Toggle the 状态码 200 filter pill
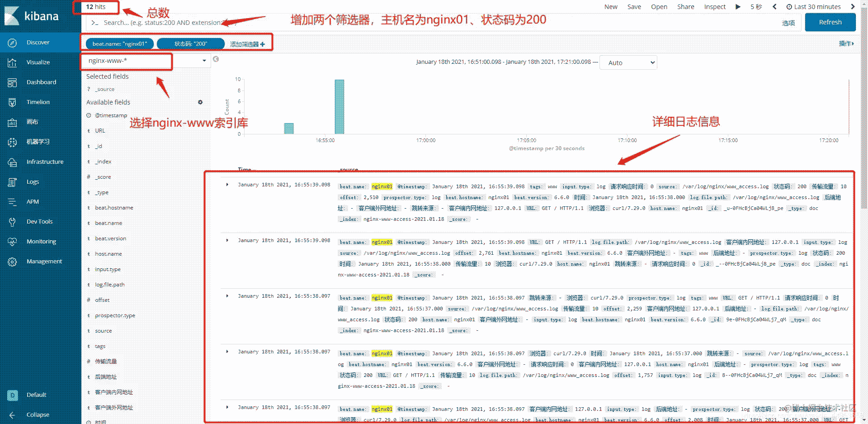 coord(191,44)
